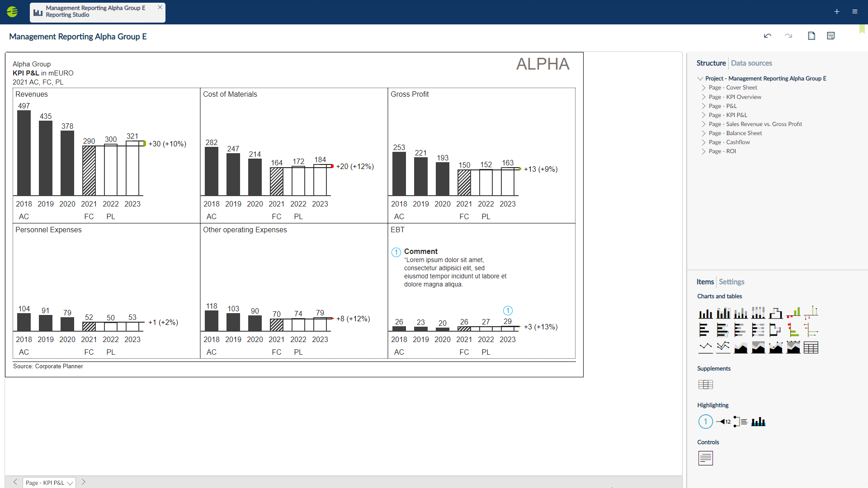Select the waterfall chart type

pos(776,312)
